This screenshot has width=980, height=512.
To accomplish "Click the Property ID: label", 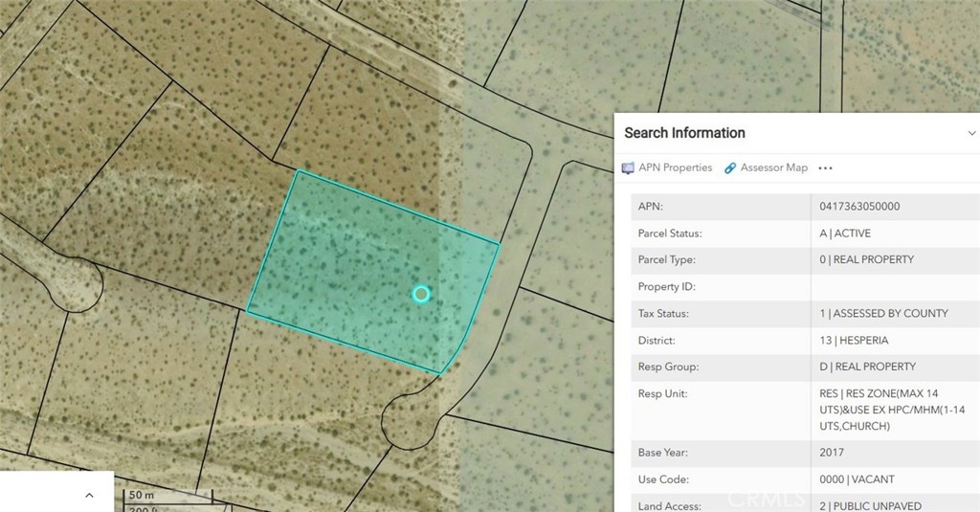I will point(666,286).
